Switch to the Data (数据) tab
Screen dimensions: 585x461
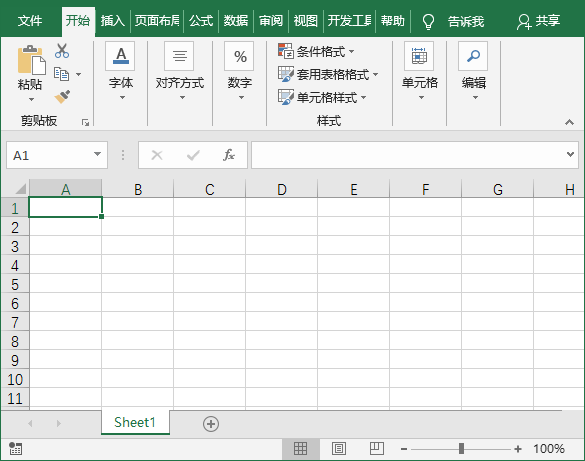click(236, 21)
